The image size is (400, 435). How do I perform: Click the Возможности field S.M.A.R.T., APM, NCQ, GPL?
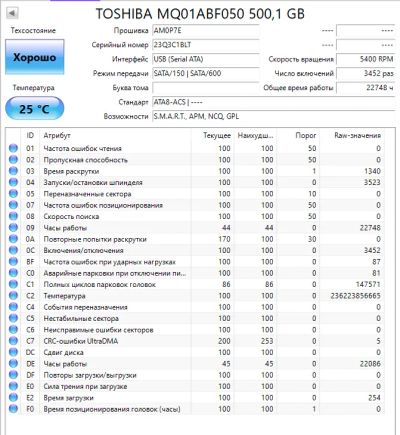click(x=274, y=116)
